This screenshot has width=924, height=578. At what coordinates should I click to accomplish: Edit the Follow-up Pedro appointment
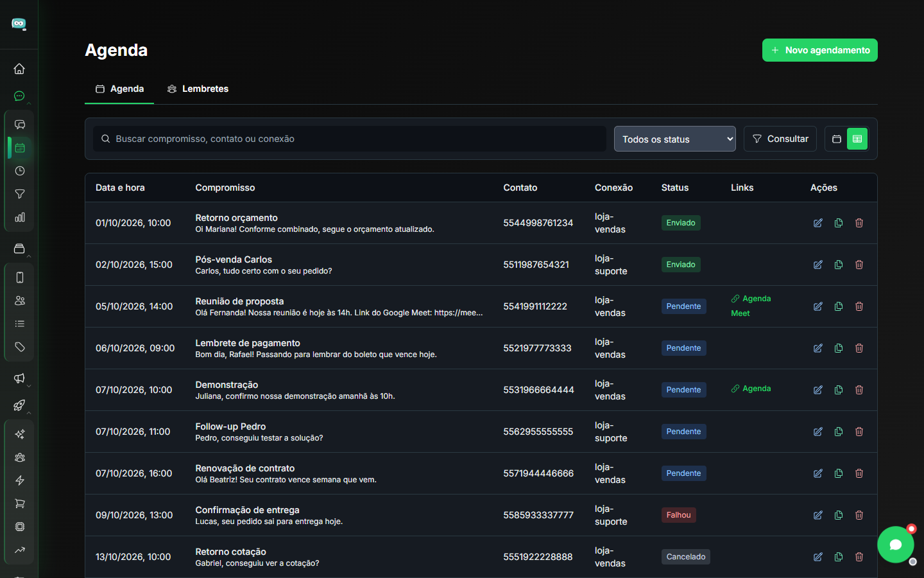(818, 432)
